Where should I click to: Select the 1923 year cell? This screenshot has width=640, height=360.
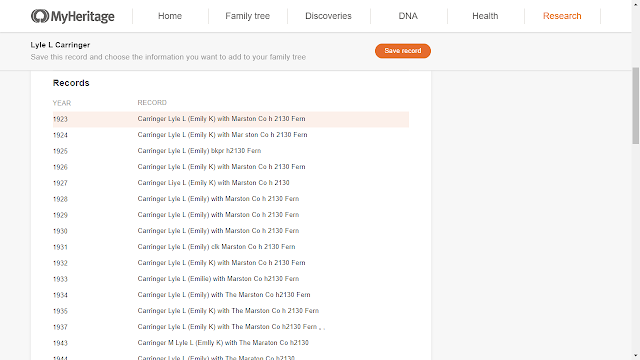pos(60,119)
